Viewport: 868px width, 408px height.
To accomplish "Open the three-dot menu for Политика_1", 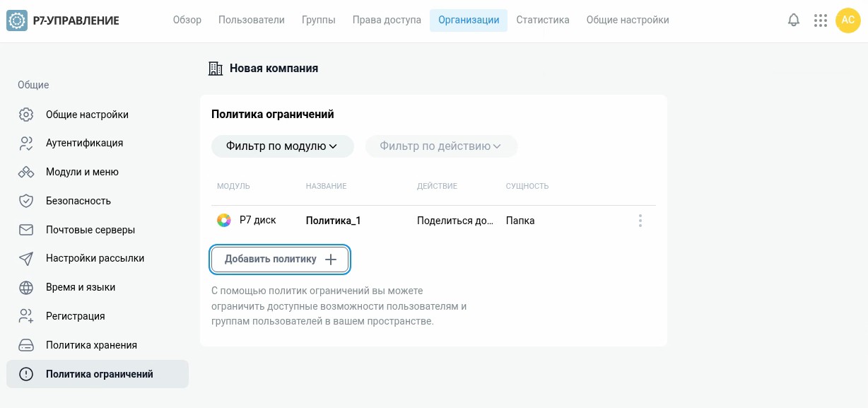I will click(x=640, y=221).
